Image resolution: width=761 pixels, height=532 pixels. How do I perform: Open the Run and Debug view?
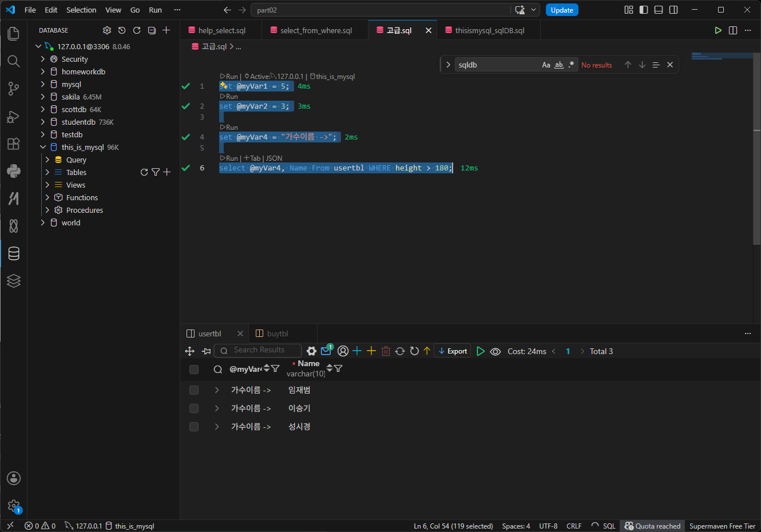click(14, 116)
